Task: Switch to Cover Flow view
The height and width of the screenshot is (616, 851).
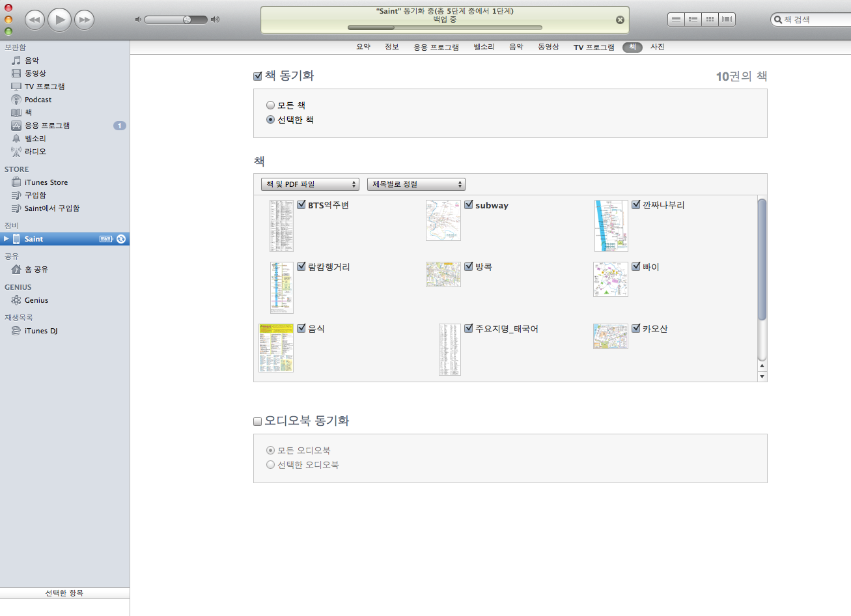Action: tap(727, 20)
